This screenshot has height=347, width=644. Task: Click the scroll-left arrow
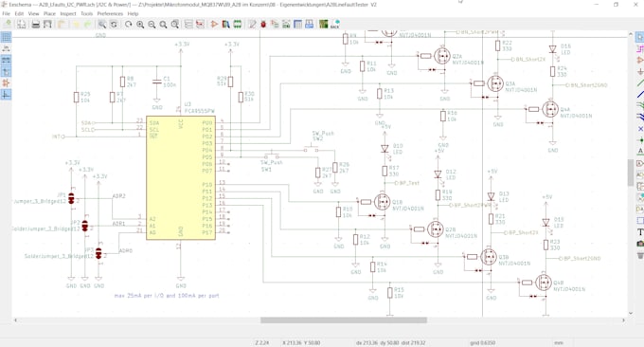[x=15, y=320]
